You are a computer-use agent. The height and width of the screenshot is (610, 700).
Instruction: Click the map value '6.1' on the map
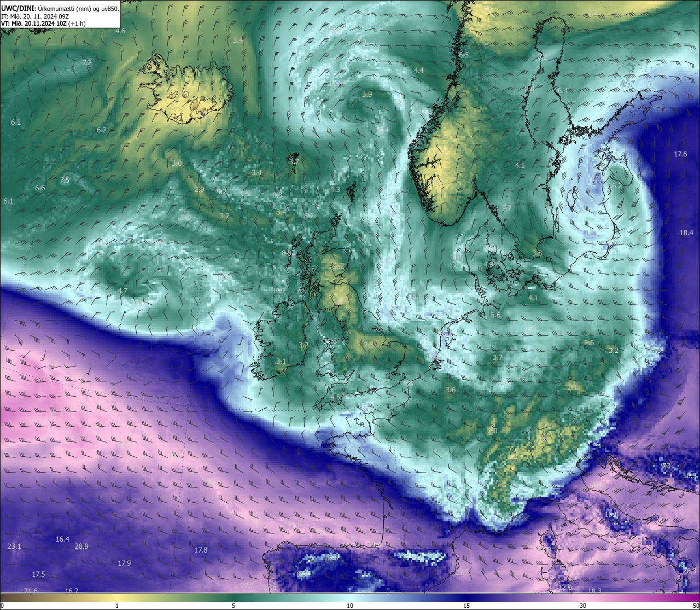8,201
